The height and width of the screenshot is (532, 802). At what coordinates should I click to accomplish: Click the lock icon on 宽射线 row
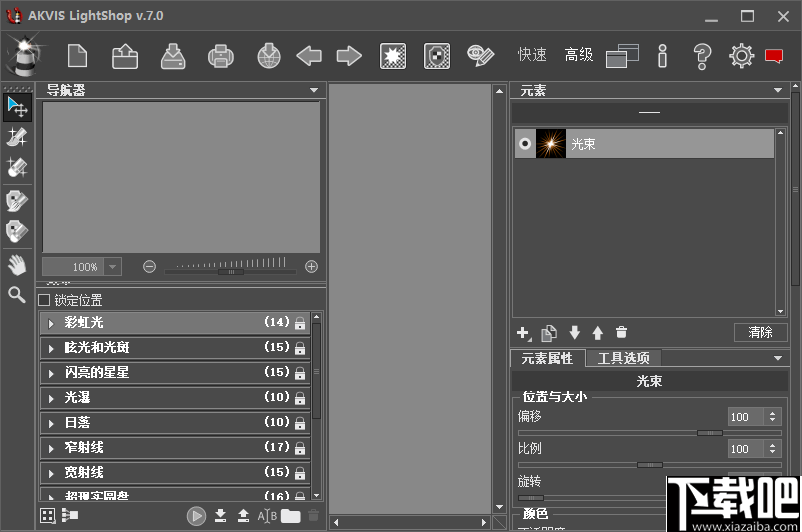tap(300, 474)
